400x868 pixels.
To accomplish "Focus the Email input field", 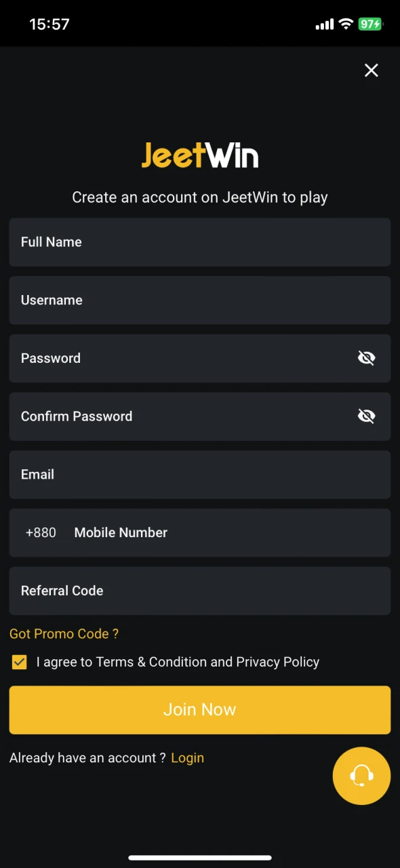I will coord(200,475).
